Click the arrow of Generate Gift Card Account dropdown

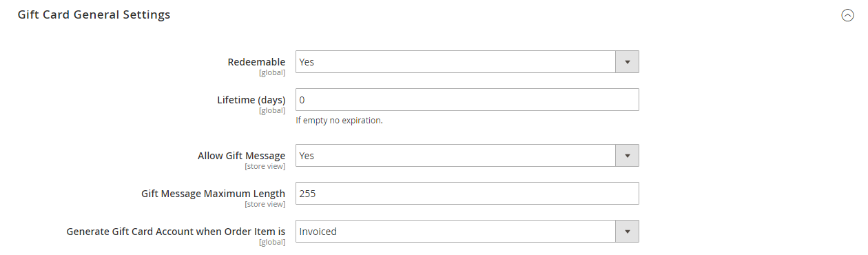pyautogui.click(x=627, y=232)
